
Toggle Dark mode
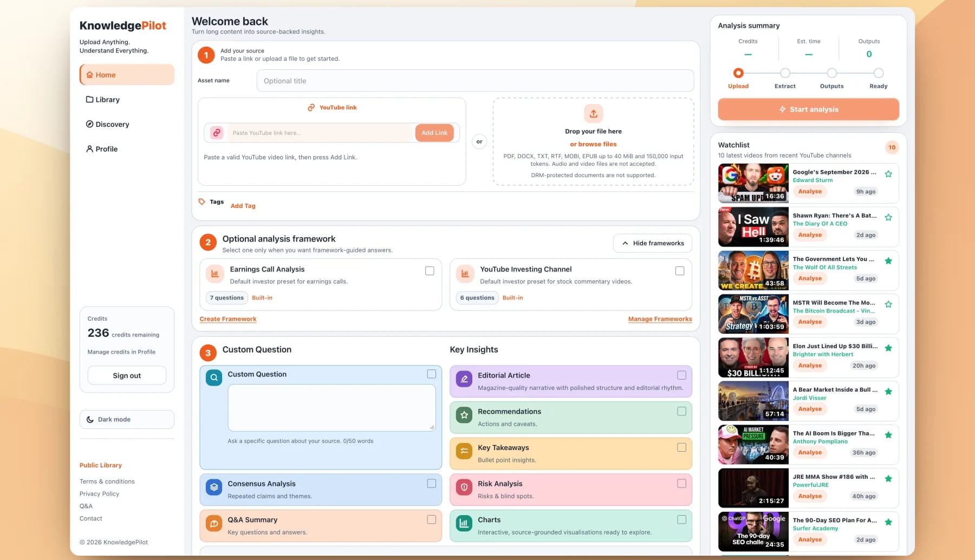pyautogui.click(x=127, y=419)
